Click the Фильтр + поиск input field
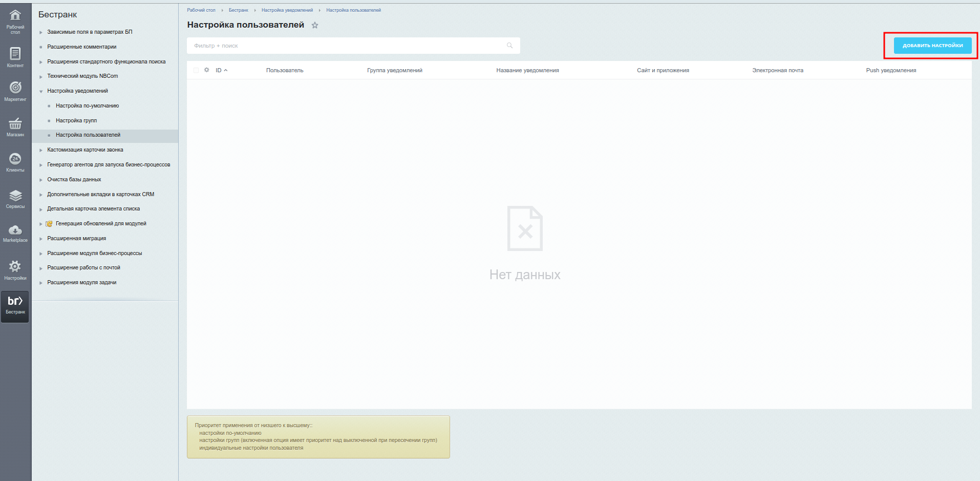Viewport: 980px width, 481px height. [x=348, y=46]
